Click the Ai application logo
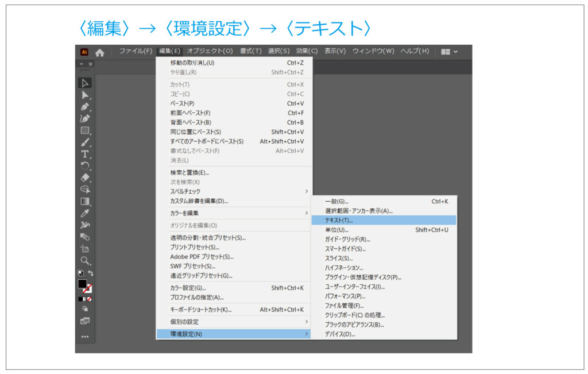The width and height of the screenshot is (588, 374). [x=84, y=52]
